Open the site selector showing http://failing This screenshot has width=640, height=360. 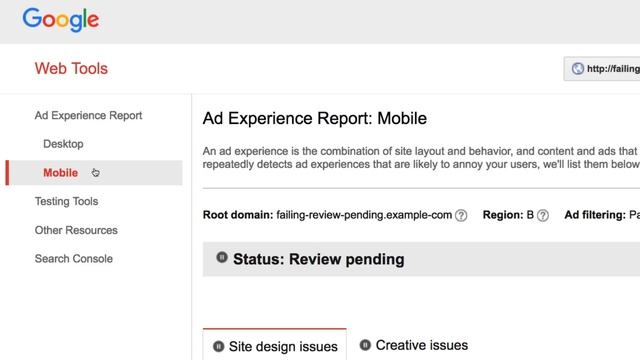coord(602,69)
